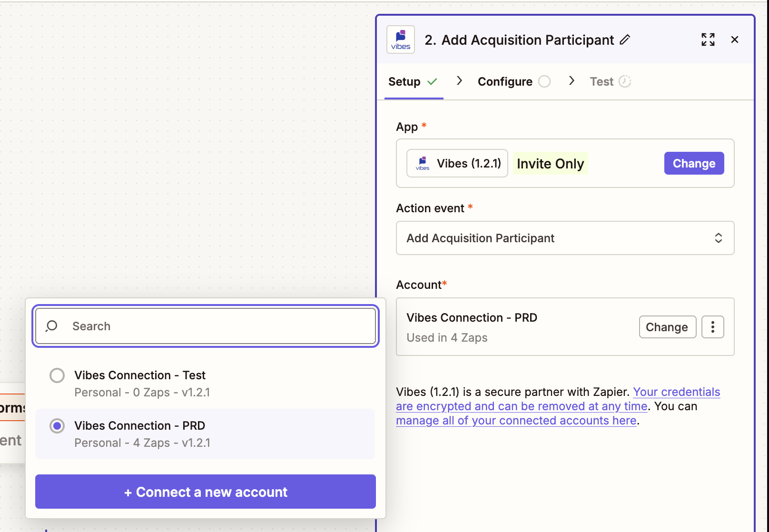Click the 'Used in 4 Zaps' text
769x532 pixels.
447,338
